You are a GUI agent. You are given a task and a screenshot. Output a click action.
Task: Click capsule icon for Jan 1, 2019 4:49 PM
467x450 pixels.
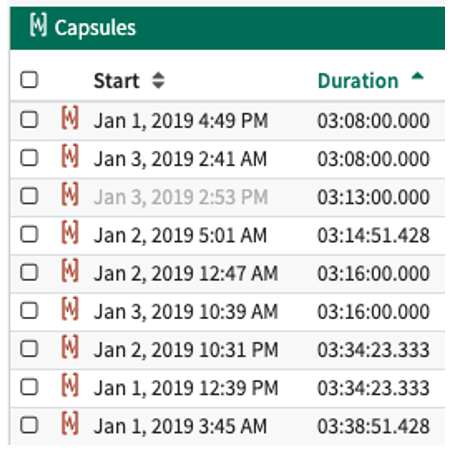70,117
